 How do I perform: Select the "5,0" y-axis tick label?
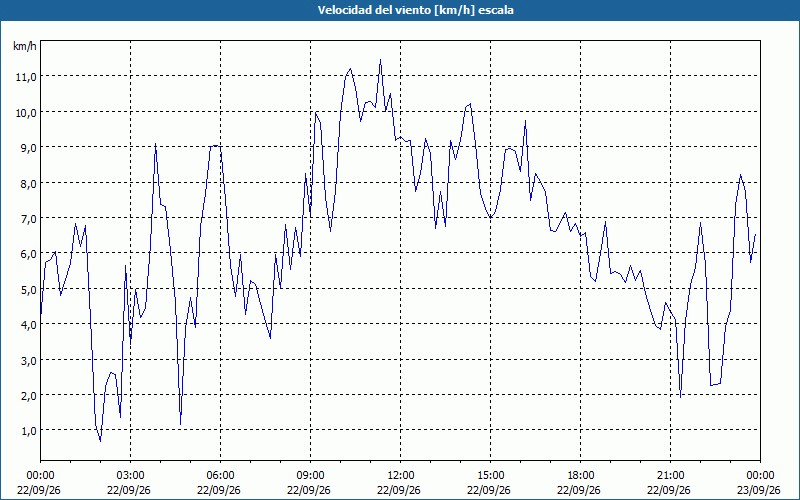point(28,289)
